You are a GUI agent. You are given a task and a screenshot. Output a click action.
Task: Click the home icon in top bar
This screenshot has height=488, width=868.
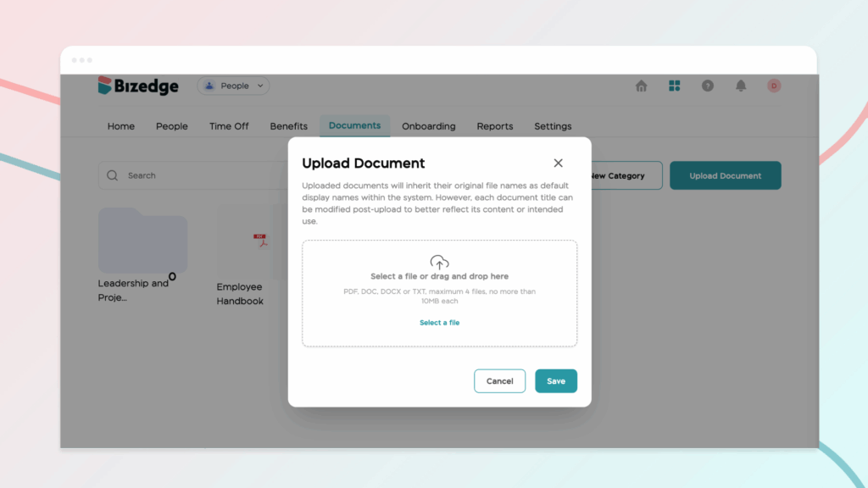pyautogui.click(x=642, y=86)
